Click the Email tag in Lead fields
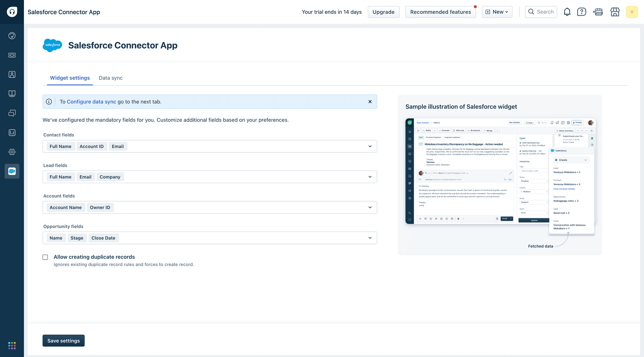644x357 pixels. pyautogui.click(x=85, y=177)
